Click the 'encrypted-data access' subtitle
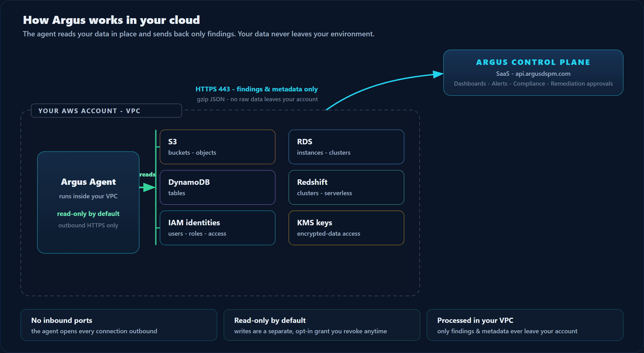Screen dimensions: 644x353 [x=329, y=234]
